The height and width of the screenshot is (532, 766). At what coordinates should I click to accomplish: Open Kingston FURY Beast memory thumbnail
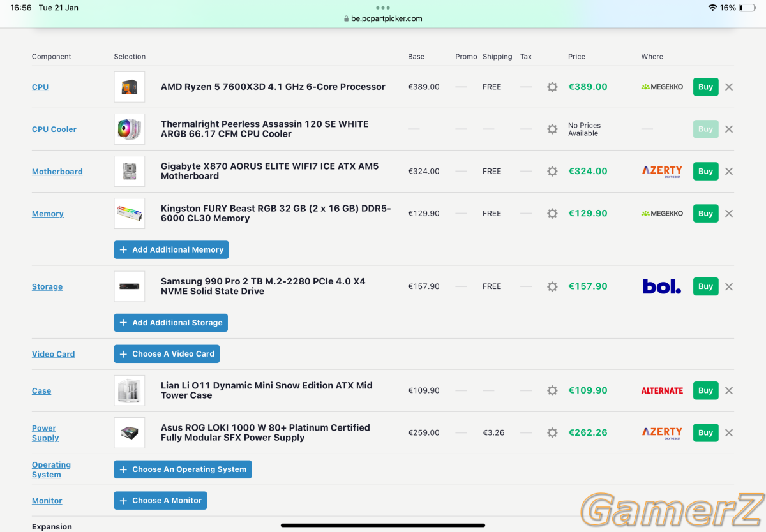coord(130,214)
